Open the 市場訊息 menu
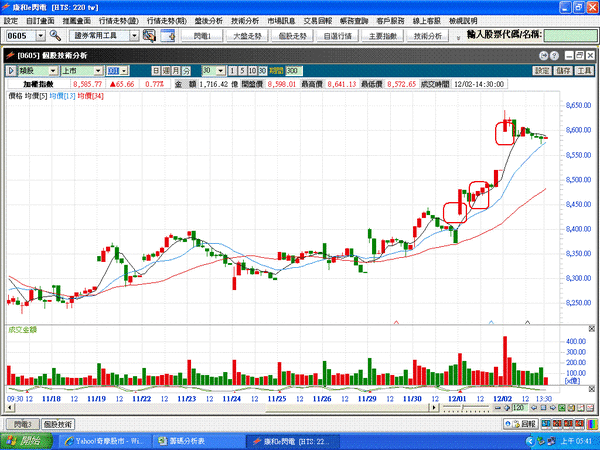 click(281, 21)
